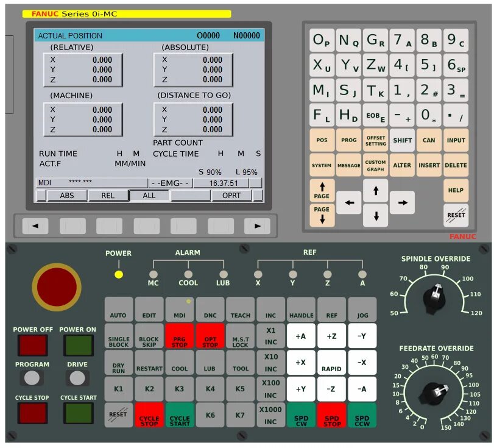Toggle BLOCK SKIP function
Screen dimensions: 494x448
tap(149, 336)
